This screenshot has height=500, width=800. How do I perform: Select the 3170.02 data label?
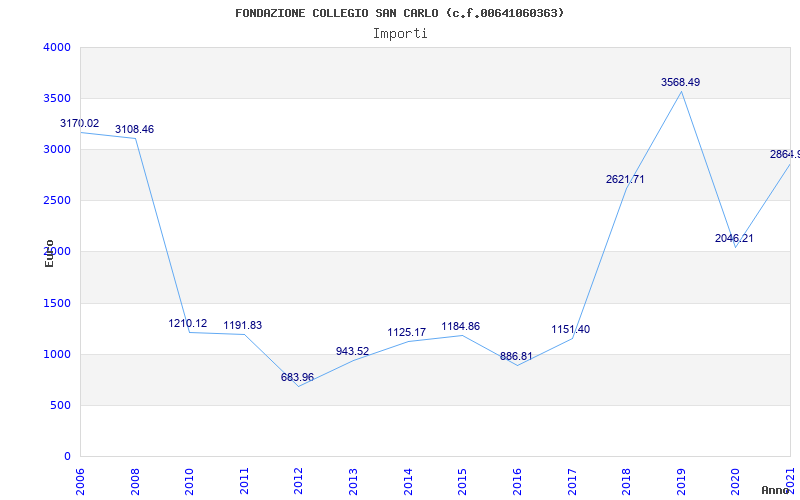coord(80,123)
